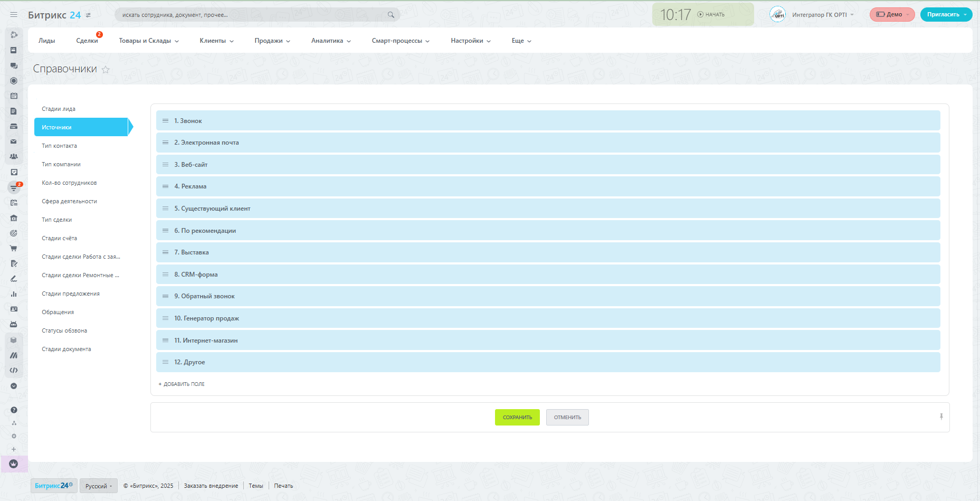Click the Пригласить button
This screenshot has width=980, height=501.
[x=946, y=15]
